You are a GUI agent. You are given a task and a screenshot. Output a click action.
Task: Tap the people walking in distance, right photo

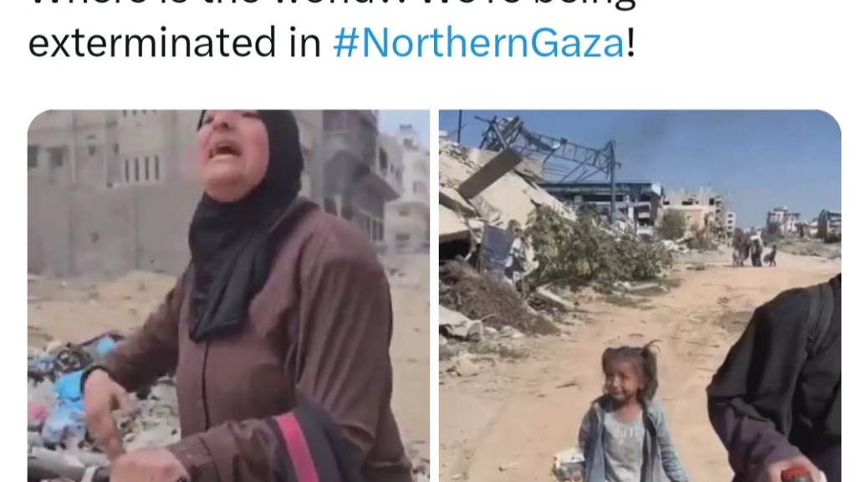point(754,249)
